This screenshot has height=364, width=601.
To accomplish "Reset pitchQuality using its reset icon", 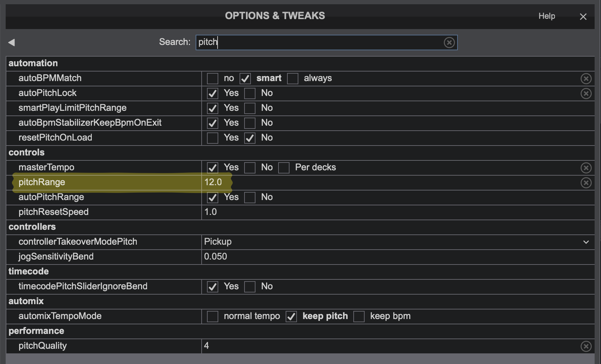I will 586,346.
